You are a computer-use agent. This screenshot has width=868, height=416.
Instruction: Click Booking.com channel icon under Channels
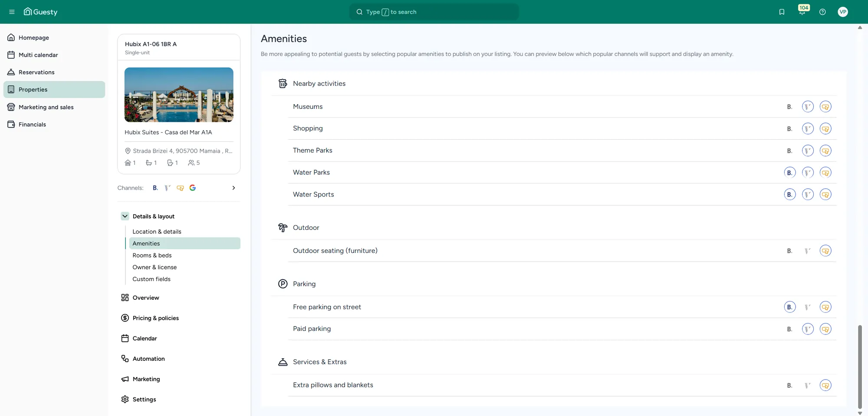pyautogui.click(x=155, y=188)
